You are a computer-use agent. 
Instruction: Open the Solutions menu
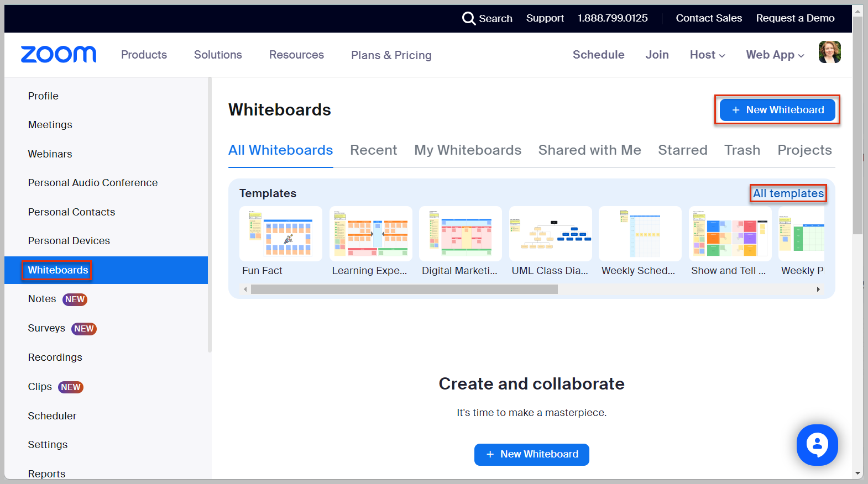pos(218,55)
